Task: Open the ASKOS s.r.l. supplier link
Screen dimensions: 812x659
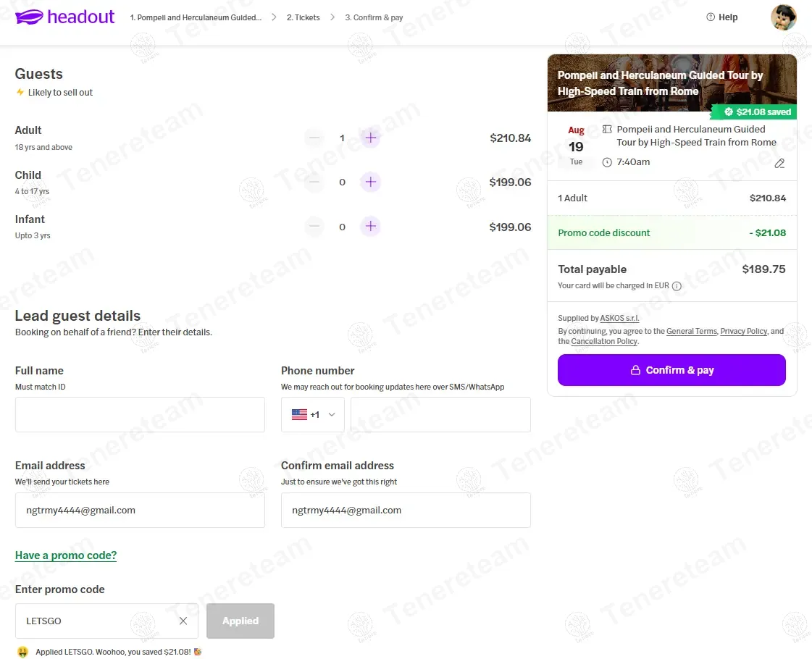Action: pyautogui.click(x=619, y=319)
